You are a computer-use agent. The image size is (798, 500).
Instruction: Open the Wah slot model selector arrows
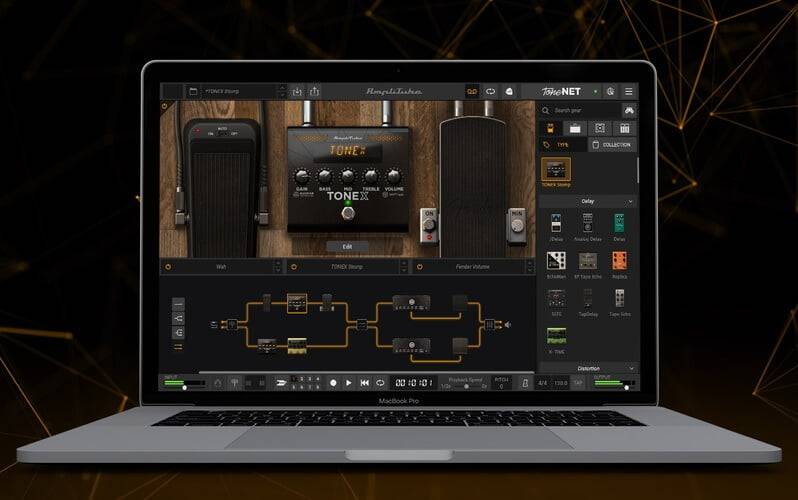[x=278, y=267]
